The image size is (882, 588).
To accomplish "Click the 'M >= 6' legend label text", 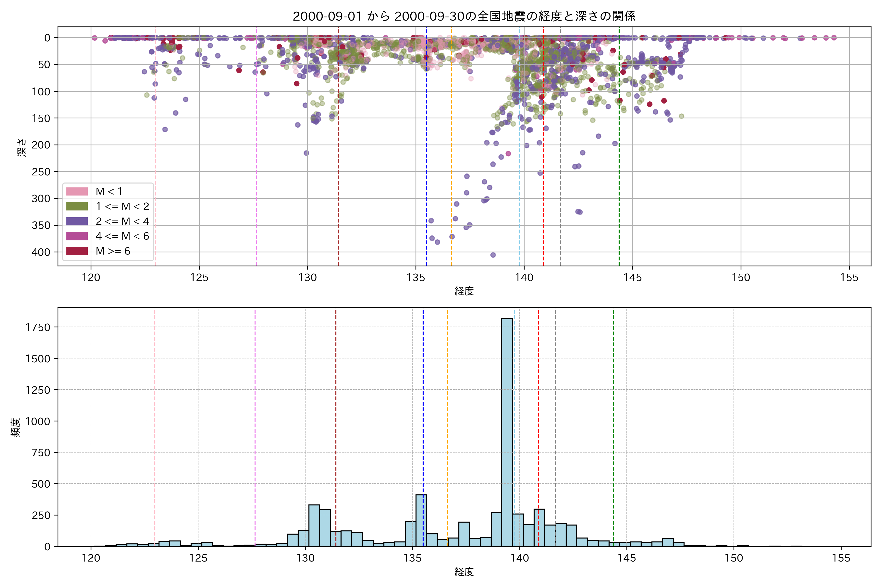I will coord(113,251).
